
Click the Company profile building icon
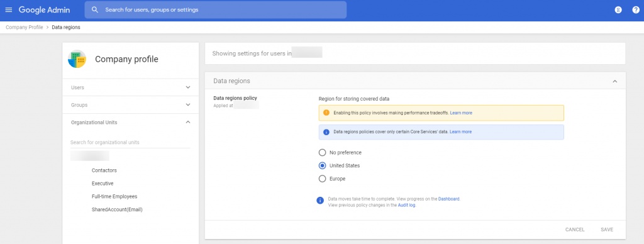(77, 59)
